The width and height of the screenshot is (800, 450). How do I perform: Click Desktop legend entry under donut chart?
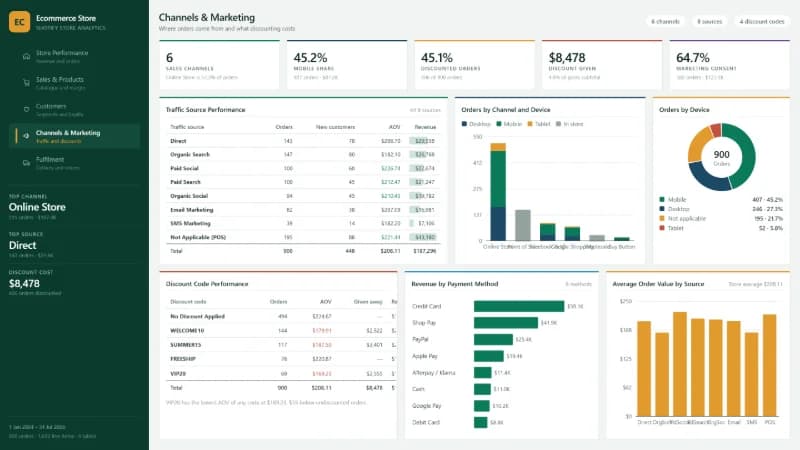pos(721,209)
